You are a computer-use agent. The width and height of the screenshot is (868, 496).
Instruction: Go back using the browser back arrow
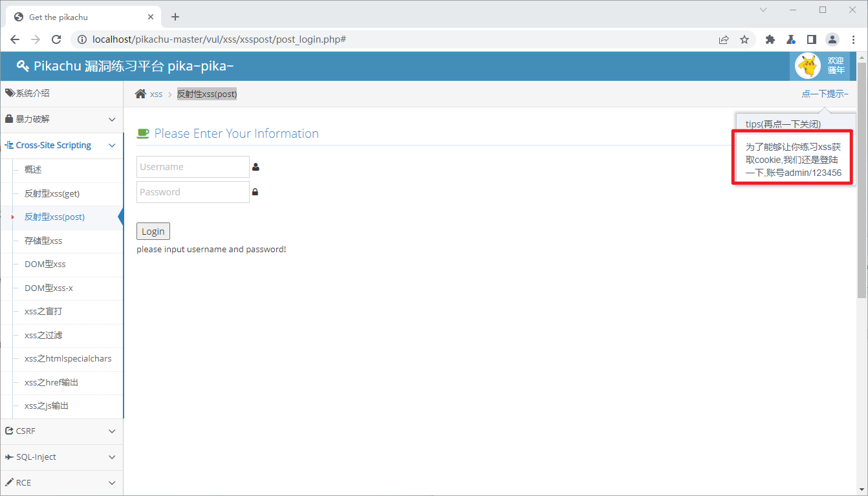[x=15, y=39]
